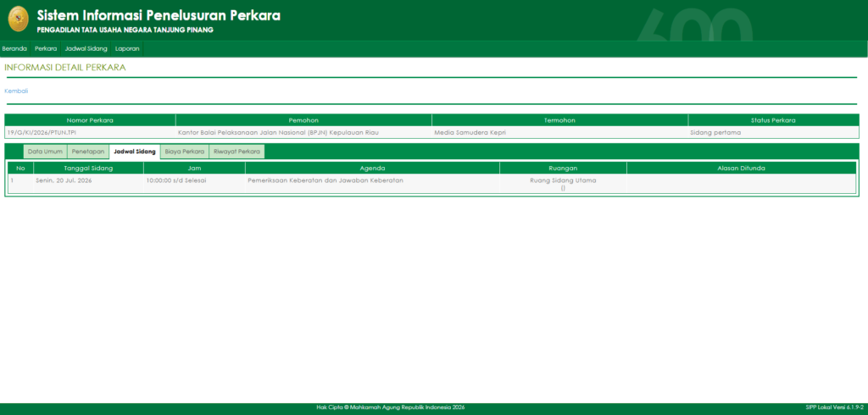868x415 pixels.
Task: Select the Senin, 20 Jul. 2026 row
Action: (431, 184)
